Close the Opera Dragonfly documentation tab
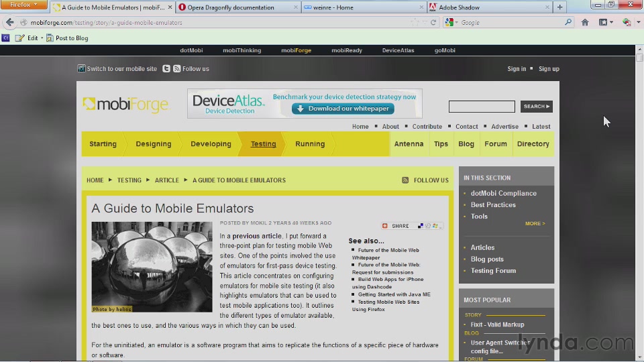Image resolution: width=644 pixels, height=362 pixels. (x=295, y=7)
